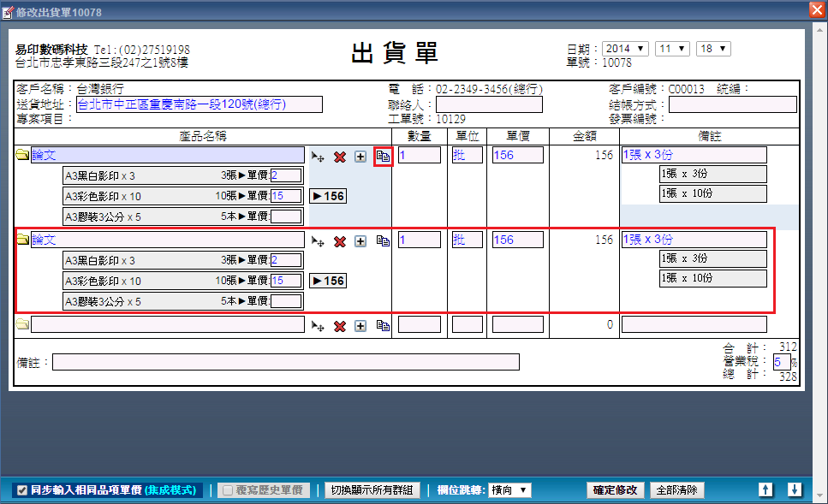Viewport: 828px width, 504px height.
Task: Click the copy icon in first 論文 row
Action: point(384,157)
